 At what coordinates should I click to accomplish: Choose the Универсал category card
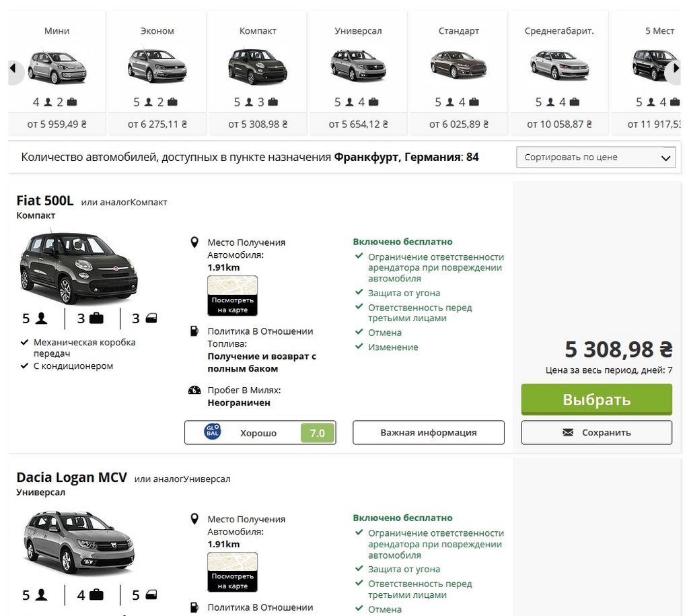tap(358, 73)
